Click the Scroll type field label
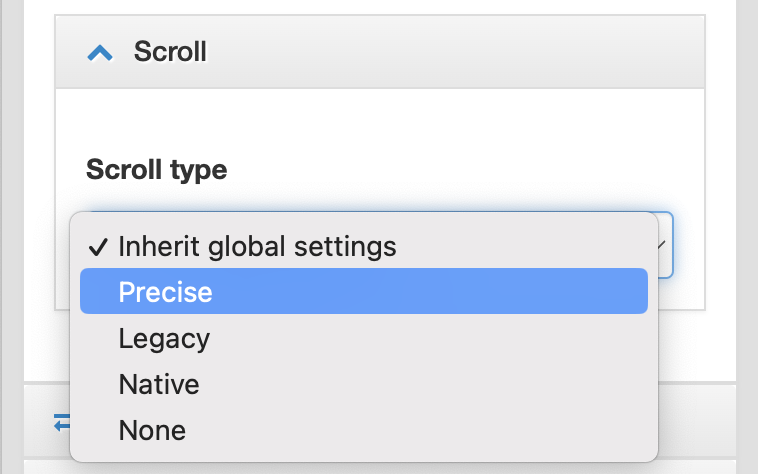The width and height of the screenshot is (758, 474). tap(157, 170)
